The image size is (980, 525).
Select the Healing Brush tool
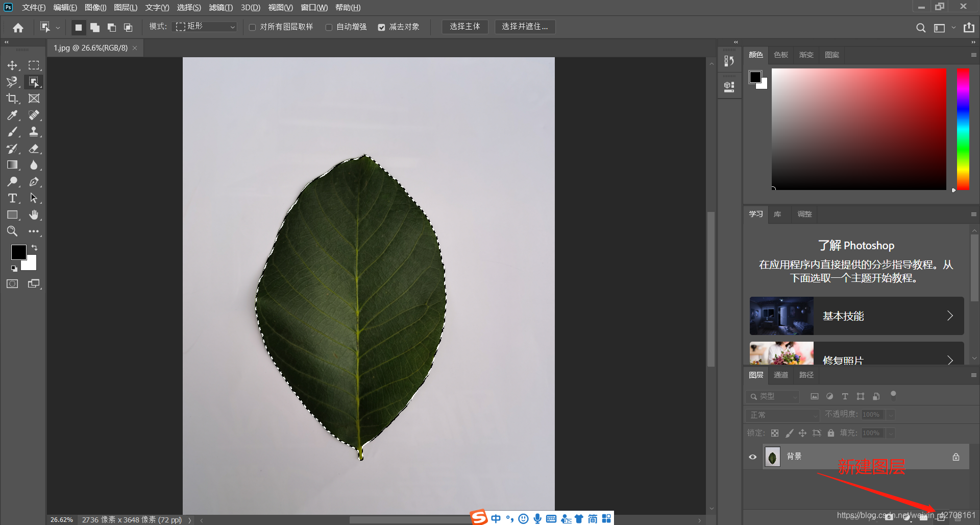click(x=34, y=115)
